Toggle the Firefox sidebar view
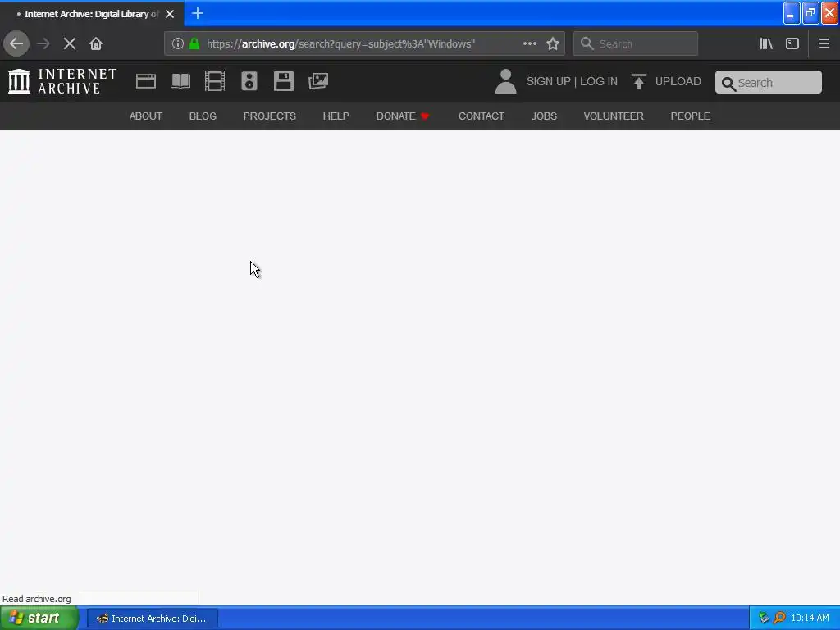The height and width of the screenshot is (630, 840). [x=792, y=44]
